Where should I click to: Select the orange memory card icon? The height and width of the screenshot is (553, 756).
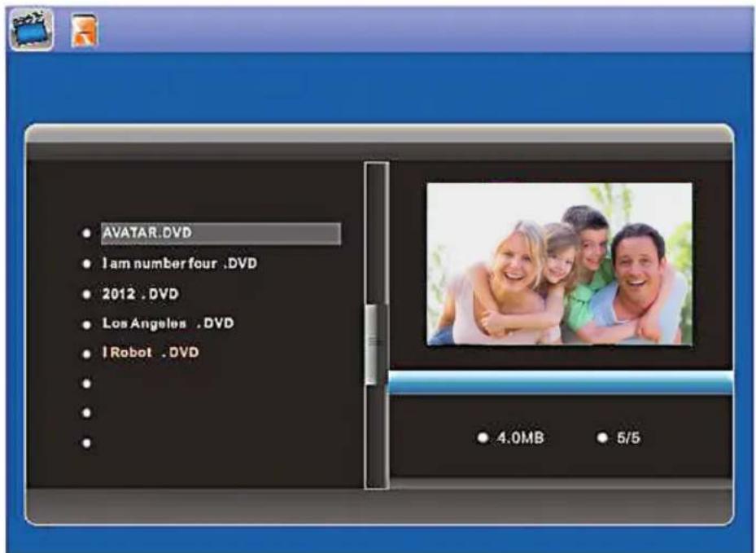point(85,31)
